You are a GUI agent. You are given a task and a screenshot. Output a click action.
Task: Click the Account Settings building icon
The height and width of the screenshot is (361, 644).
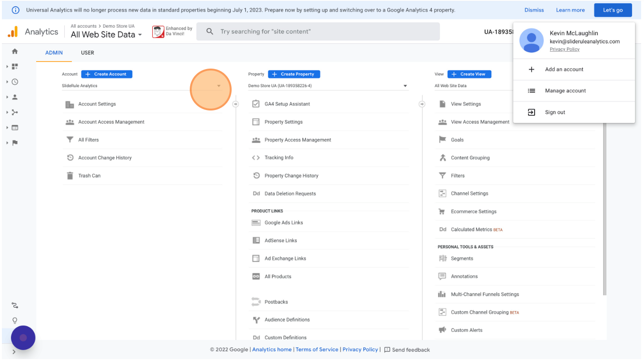pos(70,104)
